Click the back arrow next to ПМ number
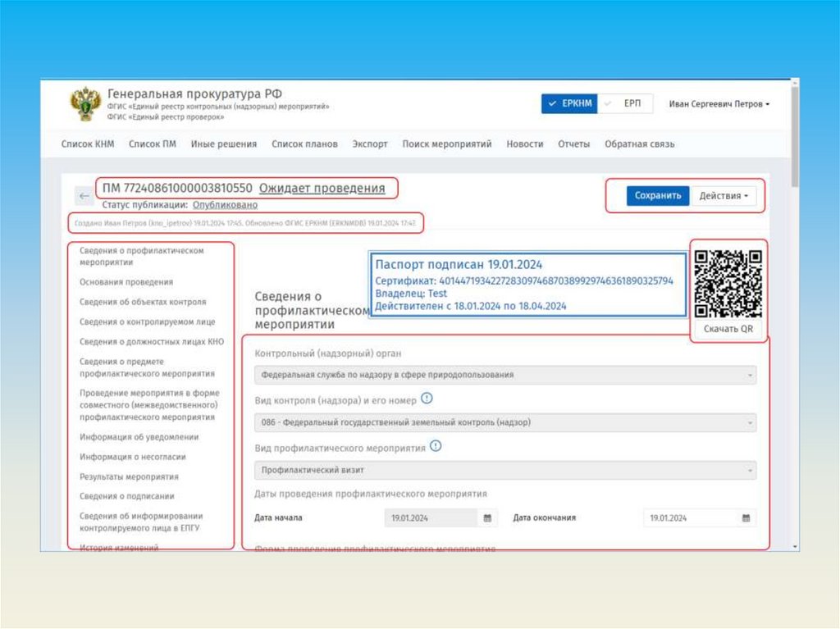The image size is (840, 629). coord(84,196)
